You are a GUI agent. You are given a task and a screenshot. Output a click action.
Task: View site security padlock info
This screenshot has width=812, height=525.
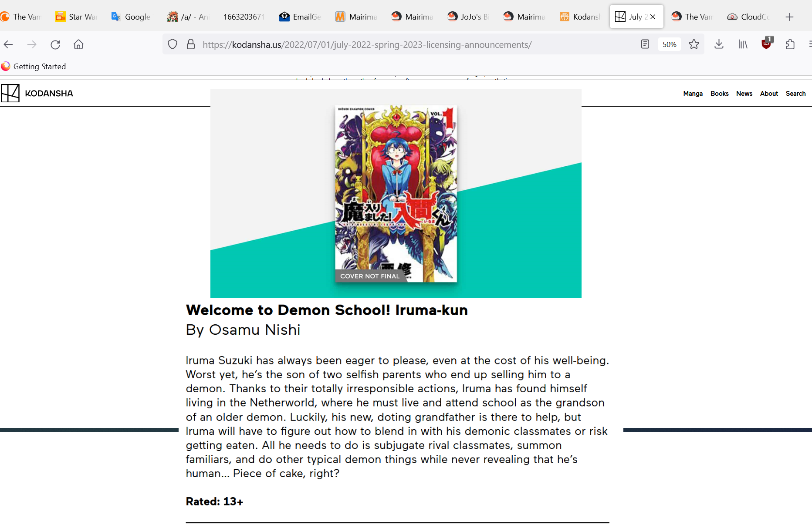pyautogui.click(x=191, y=44)
